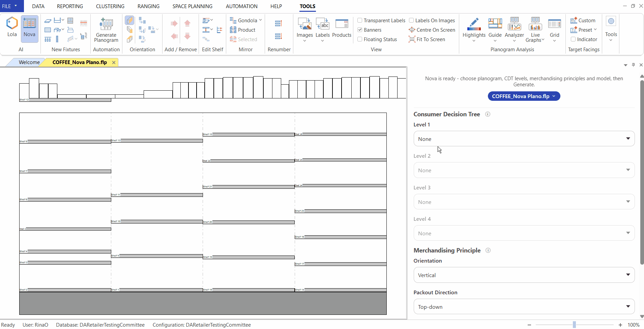Enable Floating Status checkbox

pyautogui.click(x=360, y=39)
